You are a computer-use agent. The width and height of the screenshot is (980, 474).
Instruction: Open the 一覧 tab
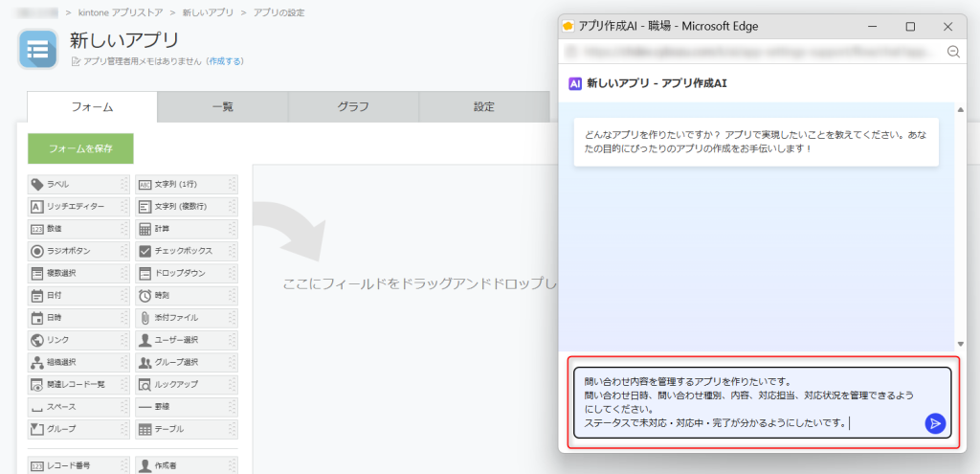(x=222, y=107)
